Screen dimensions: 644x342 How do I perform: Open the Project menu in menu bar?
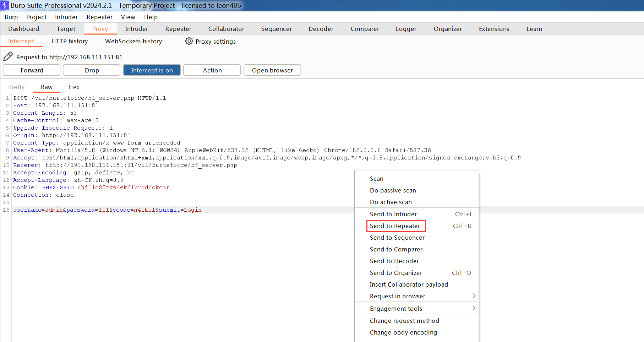36,17
